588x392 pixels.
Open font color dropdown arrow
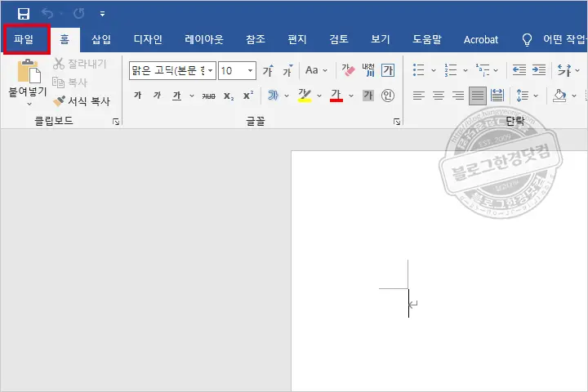[351, 96]
